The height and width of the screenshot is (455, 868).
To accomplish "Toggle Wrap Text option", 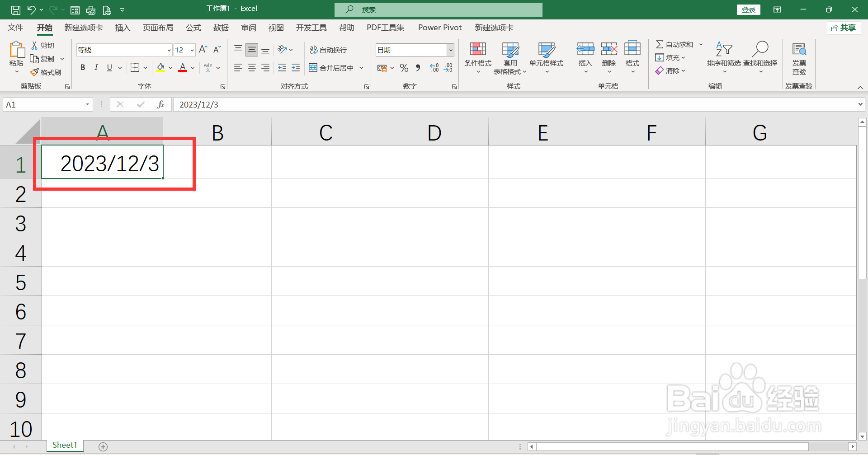I will tap(328, 50).
